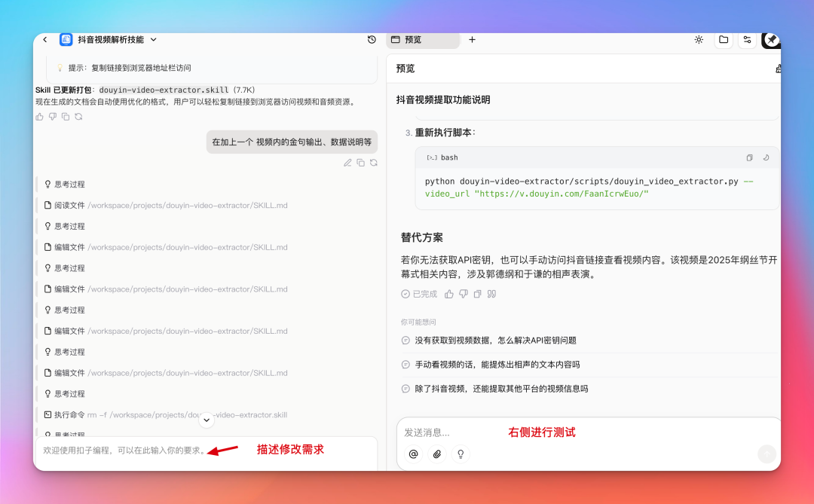Viewport: 814px width, 504px height.
Task: Toggle the pin icon in the top right corner
Action: [x=770, y=40]
